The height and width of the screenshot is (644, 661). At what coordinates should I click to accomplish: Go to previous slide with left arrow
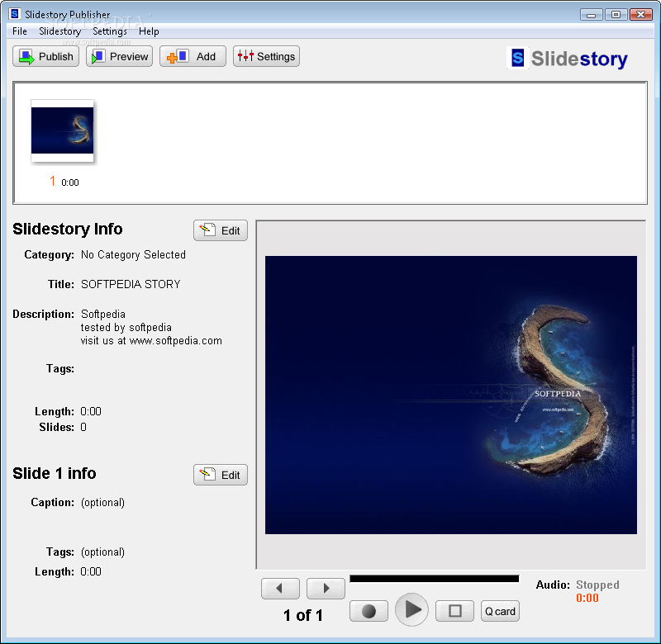click(280, 588)
